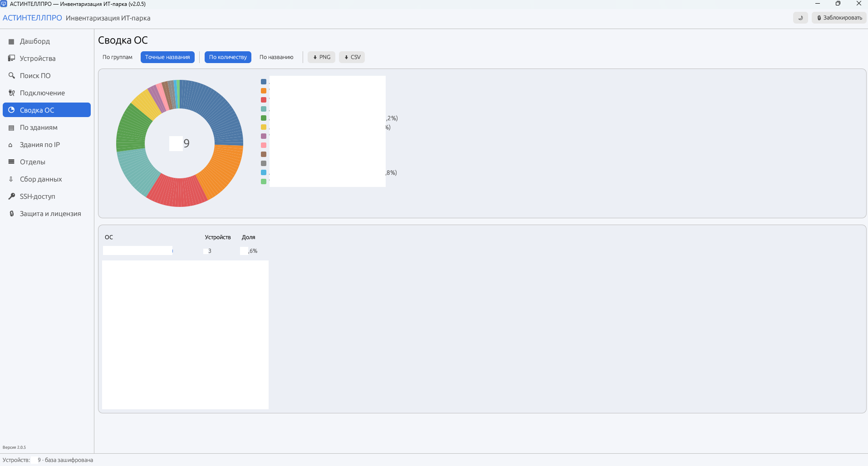Click the Отделы stack icon

tap(11, 162)
